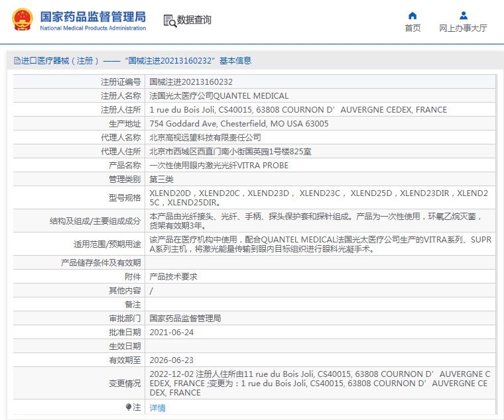
Task: Select approval date 2021-06-24
Action: point(172,333)
